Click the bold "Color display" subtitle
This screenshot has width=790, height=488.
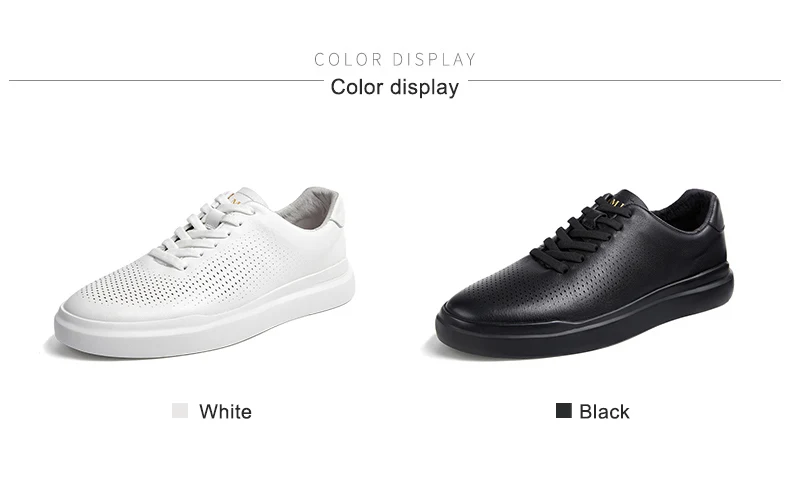coord(395,87)
